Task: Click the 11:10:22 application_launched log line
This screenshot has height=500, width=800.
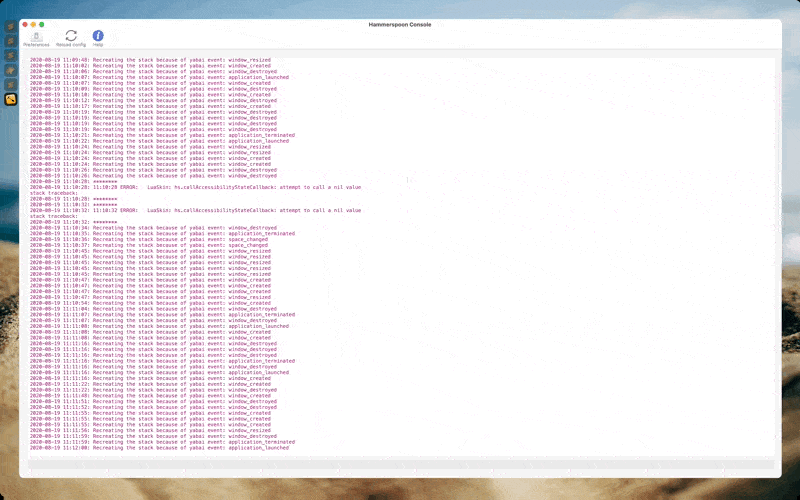Action: pyautogui.click(x=159, y=141)
